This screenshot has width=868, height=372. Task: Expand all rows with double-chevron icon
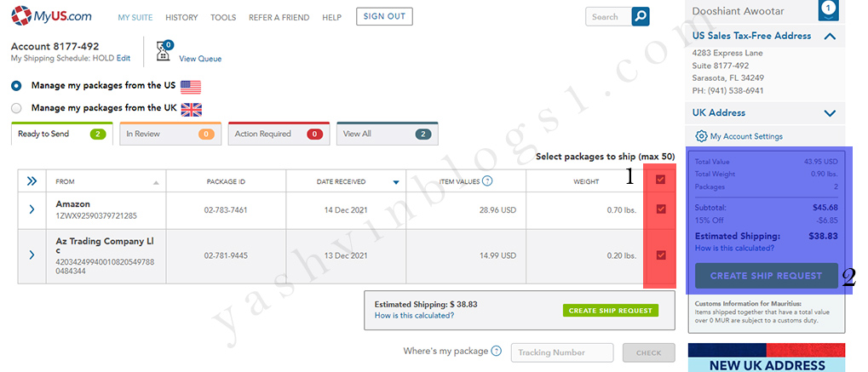click(x=32, y=180)
